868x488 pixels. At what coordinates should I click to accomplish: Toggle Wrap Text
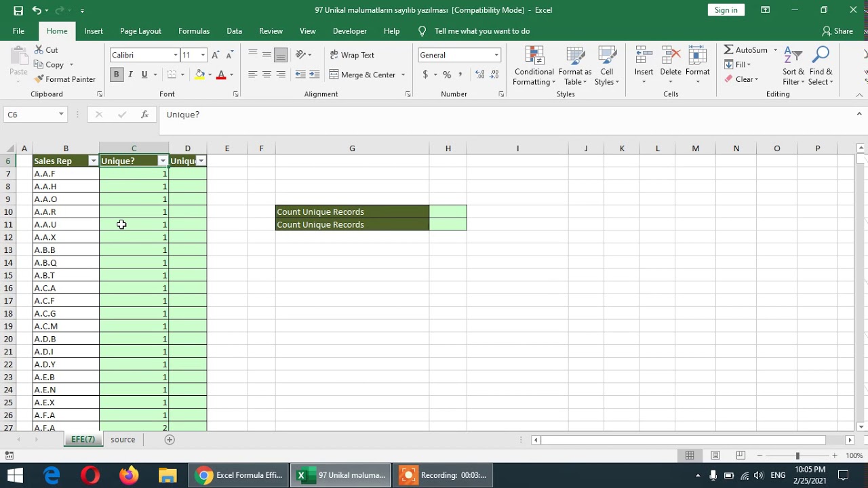point(352,55)
